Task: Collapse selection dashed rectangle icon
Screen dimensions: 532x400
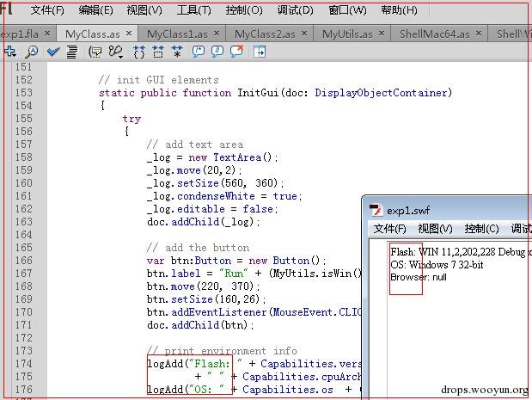Action: click(x=158, y=52)
